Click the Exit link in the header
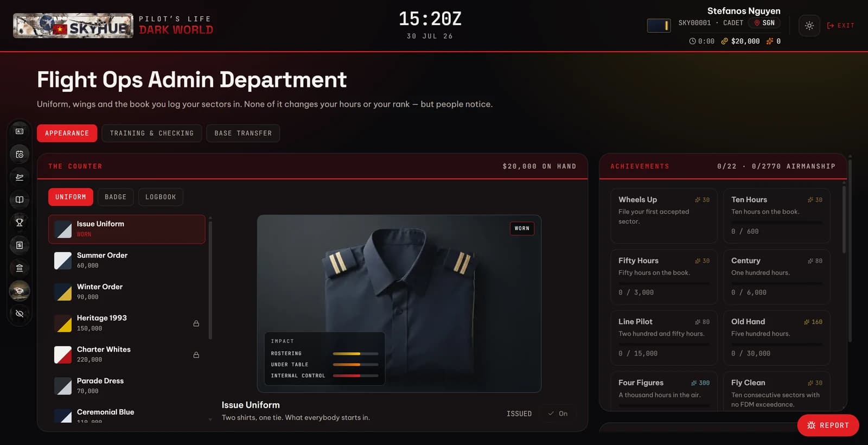The image size is (868, 445). (x=841, y=26)
